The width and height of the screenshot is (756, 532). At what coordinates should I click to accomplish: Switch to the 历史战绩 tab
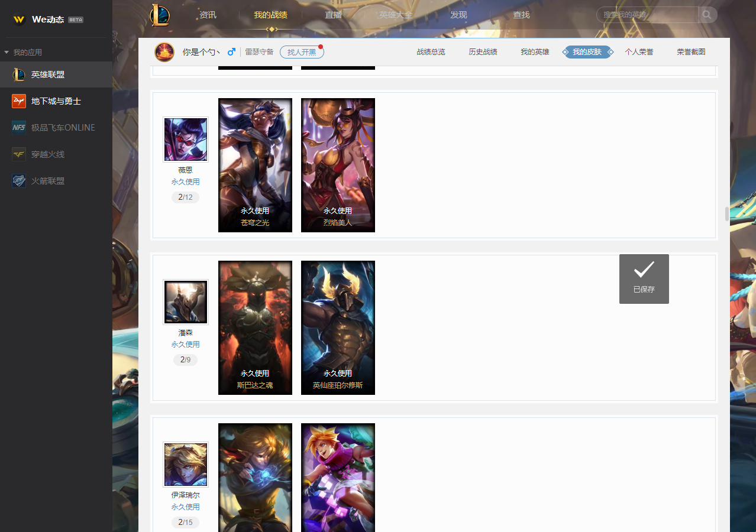(483, 52)
